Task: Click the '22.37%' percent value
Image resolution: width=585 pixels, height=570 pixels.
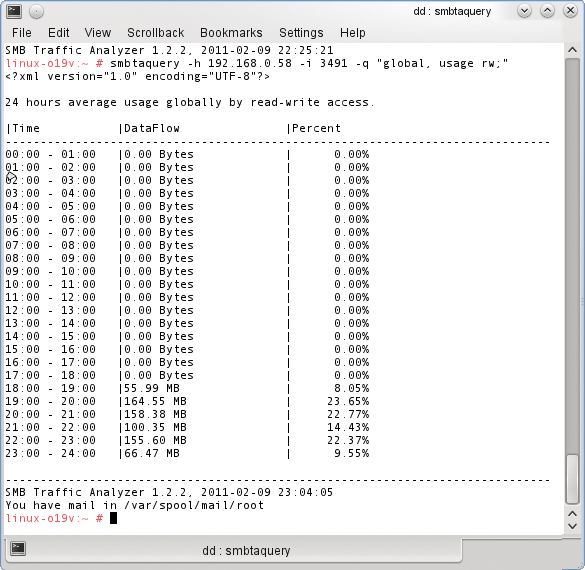Action: (348, 441)
